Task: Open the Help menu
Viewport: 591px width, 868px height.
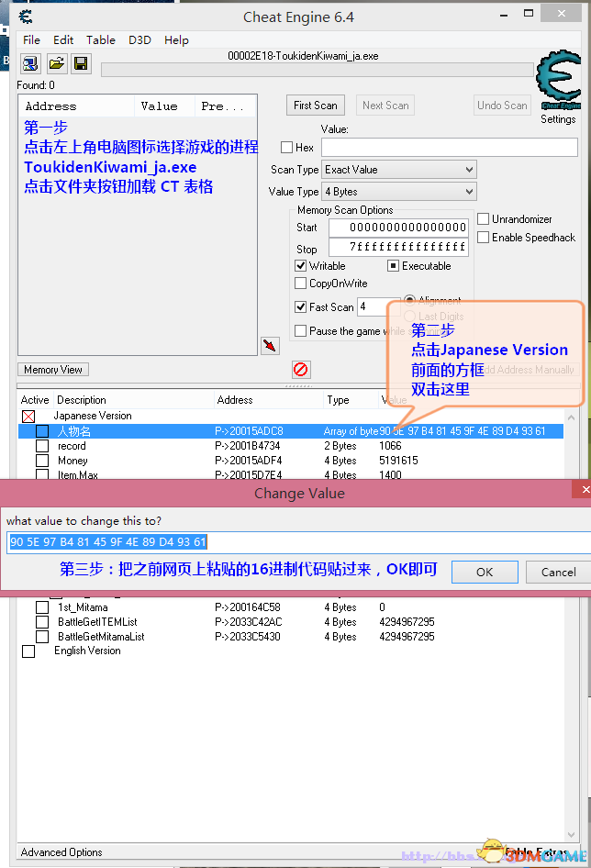Action: pyautogui.click(x=176, y=39)
